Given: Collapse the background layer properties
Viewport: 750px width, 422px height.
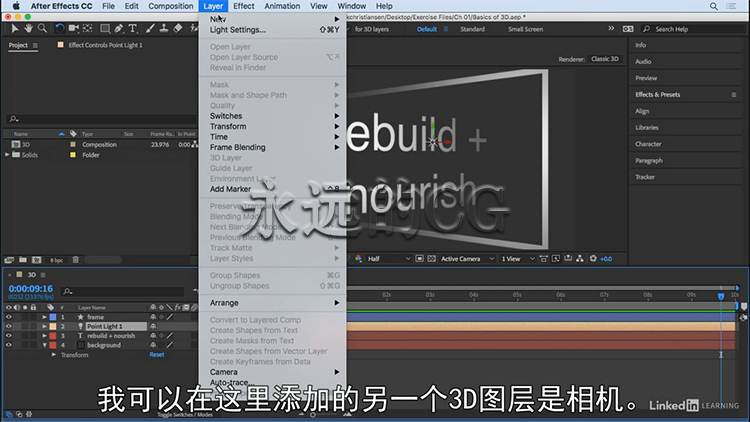Looking at the screenshot, I should (x=44, y=344).
